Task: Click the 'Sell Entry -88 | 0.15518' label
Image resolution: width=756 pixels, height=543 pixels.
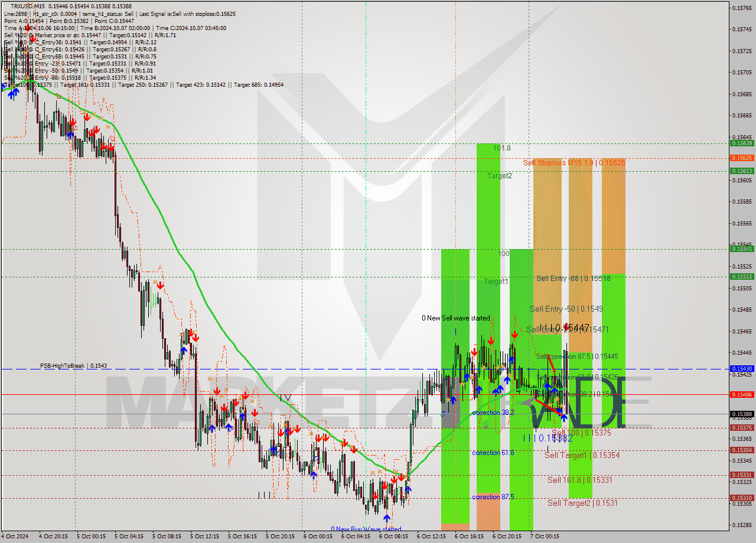Action: pos(573,278)
